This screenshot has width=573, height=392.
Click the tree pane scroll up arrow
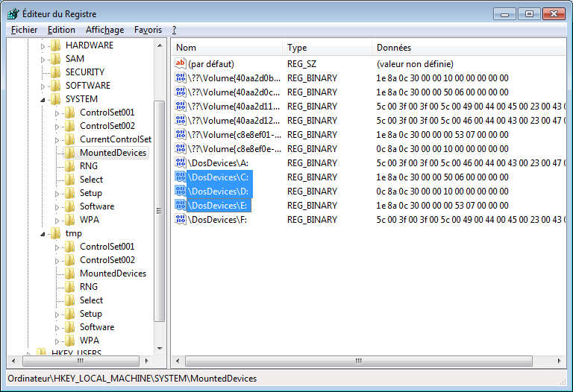(160, 45)
